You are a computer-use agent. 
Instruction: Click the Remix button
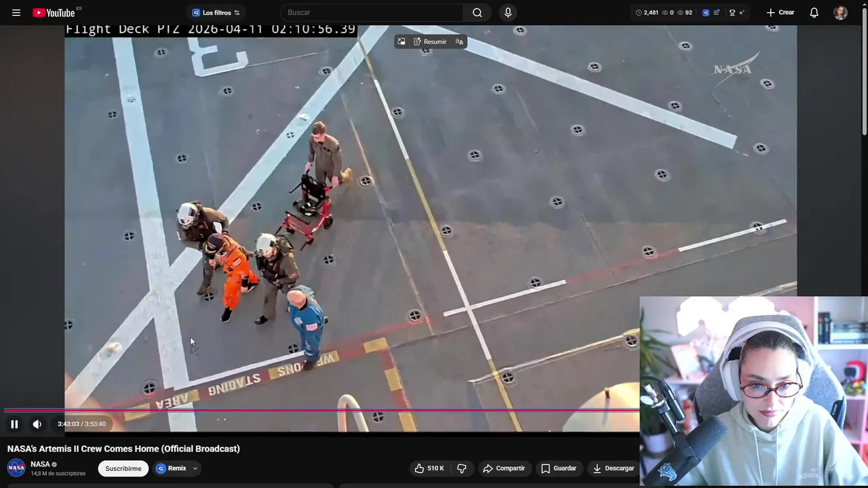172,468
